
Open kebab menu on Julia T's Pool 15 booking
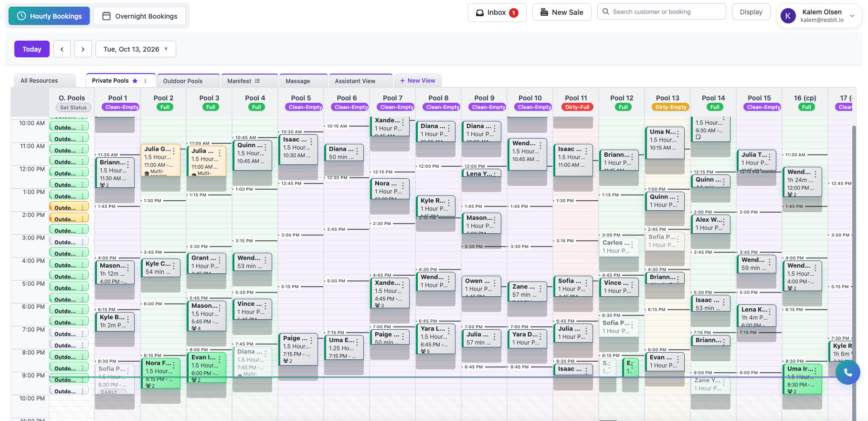coord(770,157)
